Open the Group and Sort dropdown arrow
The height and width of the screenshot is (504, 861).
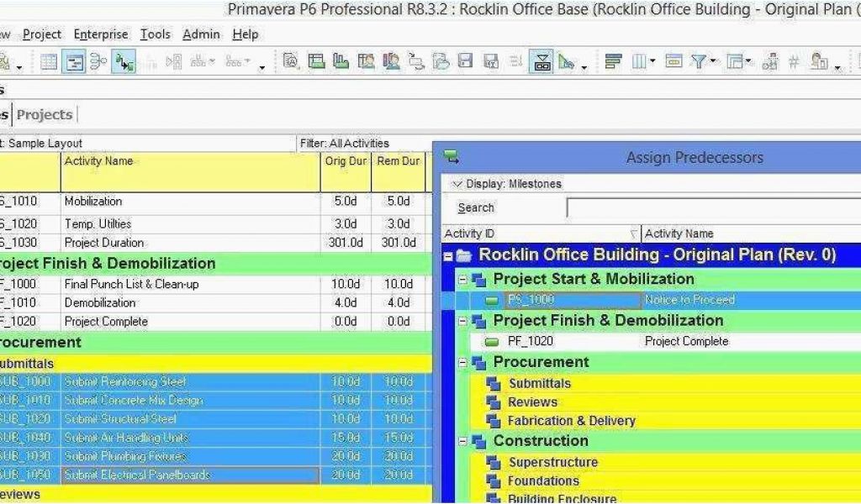[749, 61]
